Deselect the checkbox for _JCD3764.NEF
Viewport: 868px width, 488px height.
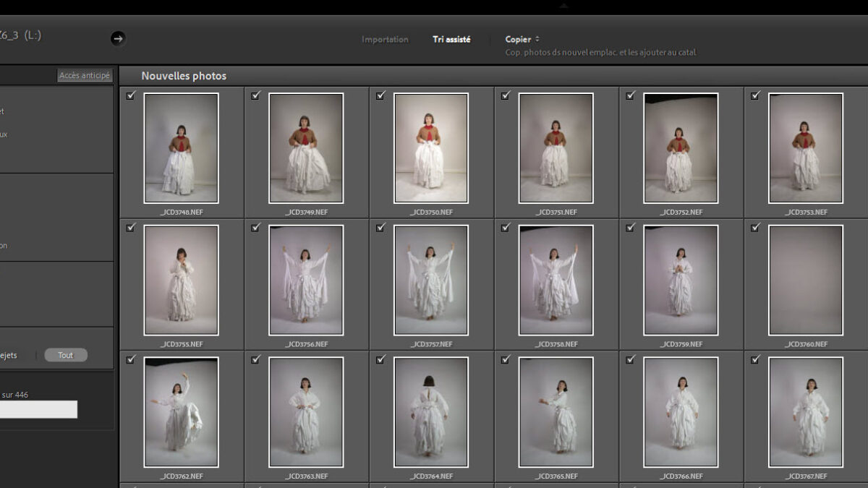tap(381, 359)
